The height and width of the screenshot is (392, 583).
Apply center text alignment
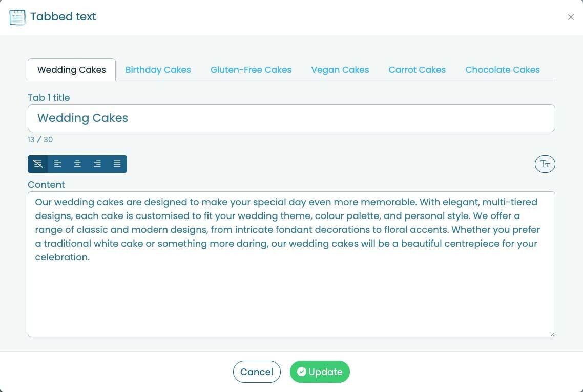point(77,164)
